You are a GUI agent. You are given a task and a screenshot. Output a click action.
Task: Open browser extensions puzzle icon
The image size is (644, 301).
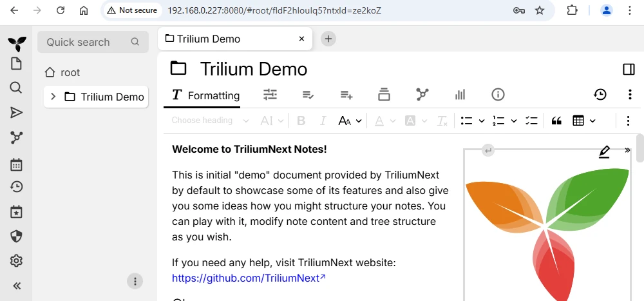(572, 10)
